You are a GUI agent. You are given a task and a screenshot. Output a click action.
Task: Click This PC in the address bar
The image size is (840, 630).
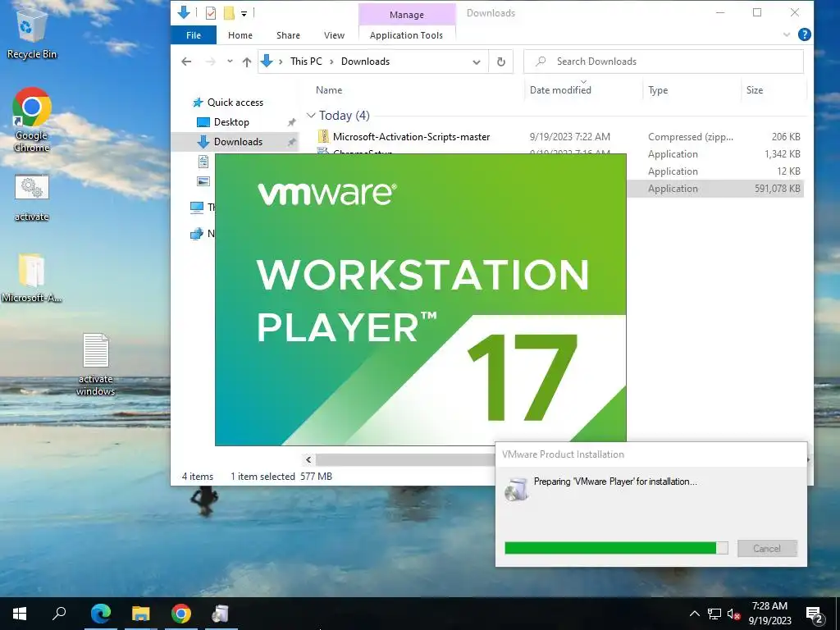coord(306,62)
